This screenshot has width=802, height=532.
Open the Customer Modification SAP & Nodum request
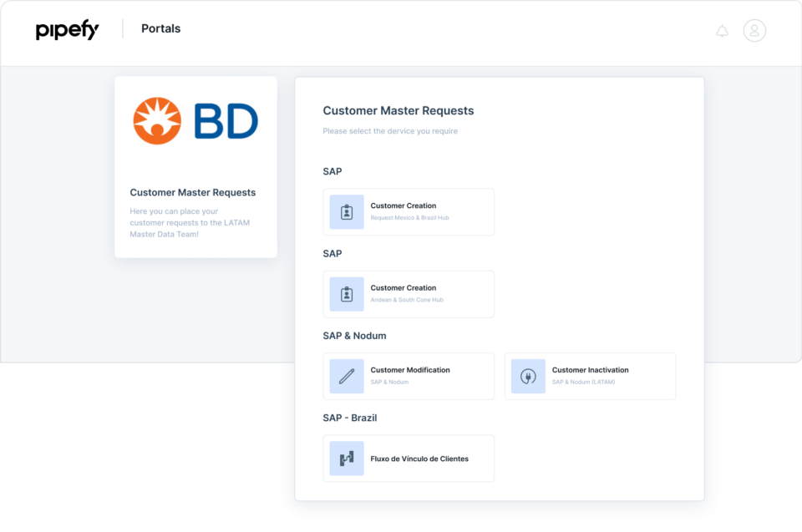[x=409, y=376]
